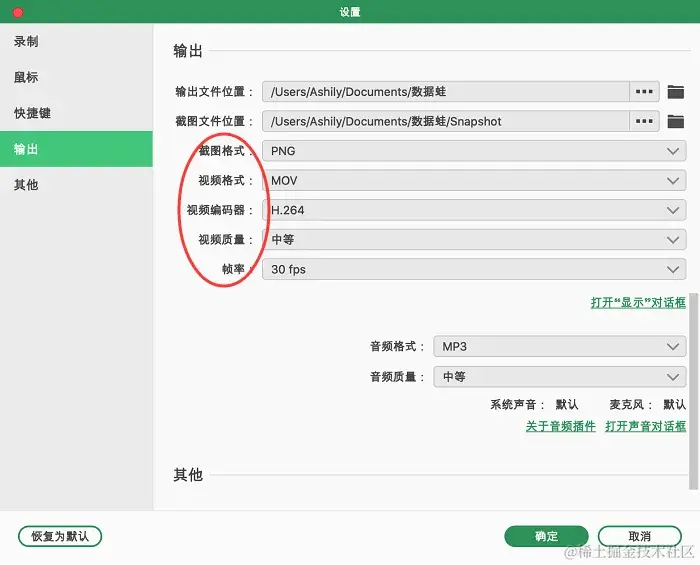Click the 麦克风 默认 value
The height and width of the screenshot is (565, 700).
pyautogui.click(x=674, y=405)
